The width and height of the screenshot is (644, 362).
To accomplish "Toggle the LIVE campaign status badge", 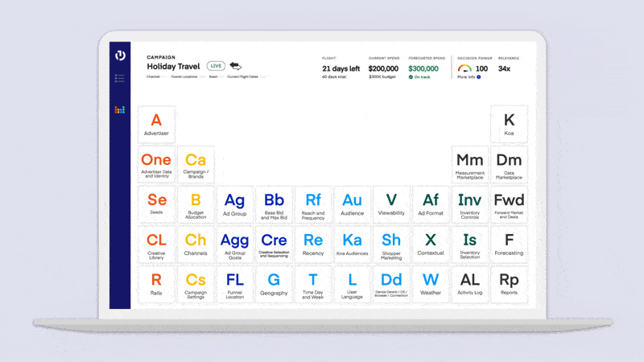I will click(x=215, y=66).
